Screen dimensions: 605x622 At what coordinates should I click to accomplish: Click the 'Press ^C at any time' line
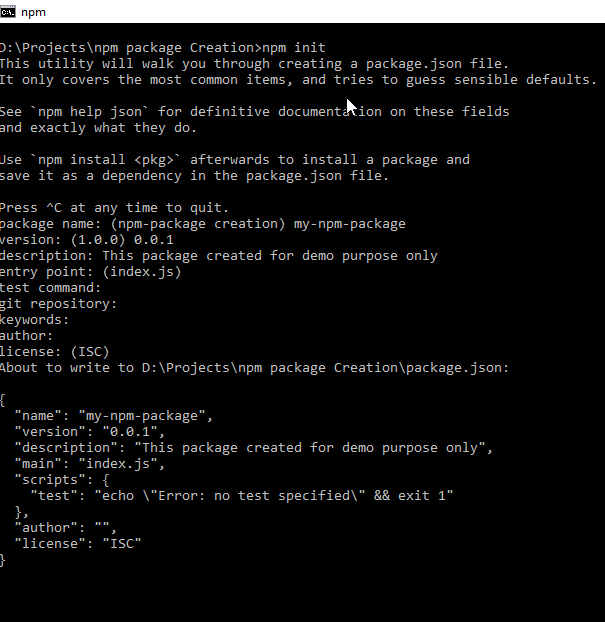pos(114,208)
